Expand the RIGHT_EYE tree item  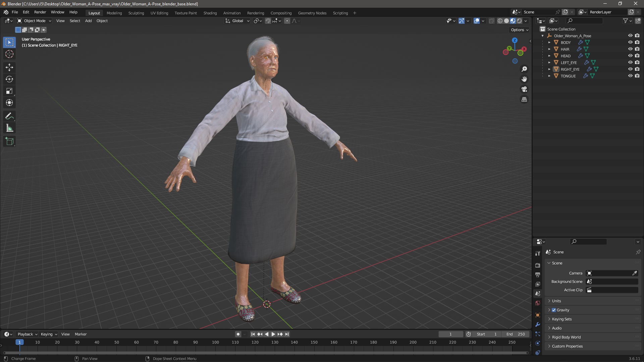pos(549,69)
